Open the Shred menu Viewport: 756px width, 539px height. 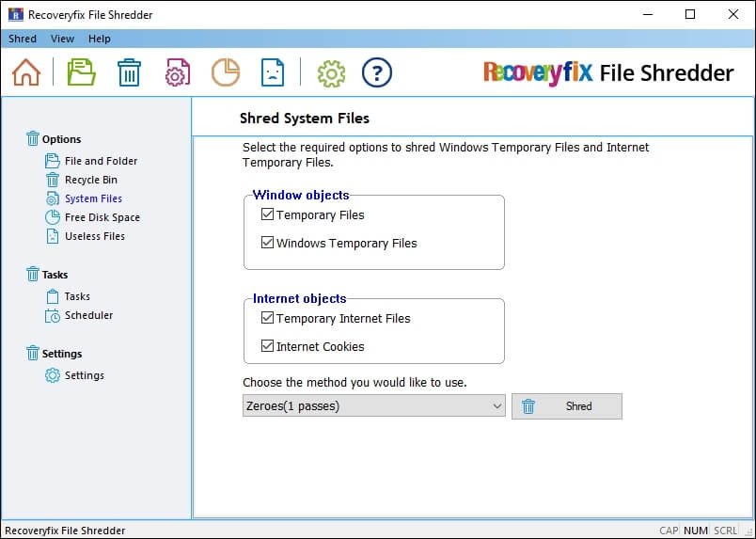click(x=23, y=39)
